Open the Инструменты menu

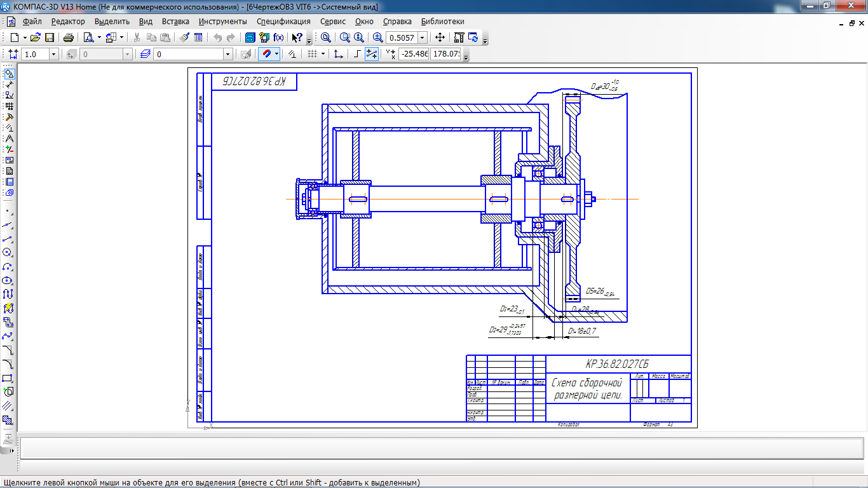(x=222, y=21)
